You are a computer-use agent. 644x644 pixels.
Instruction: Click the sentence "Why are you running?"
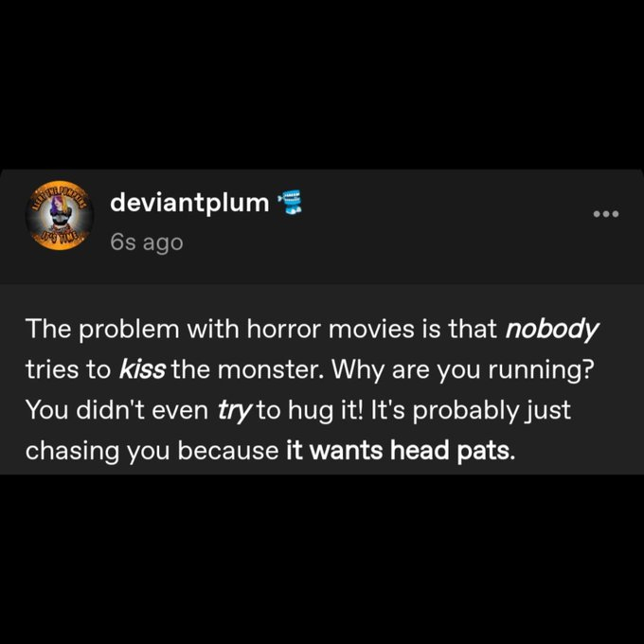click(463, 370)
